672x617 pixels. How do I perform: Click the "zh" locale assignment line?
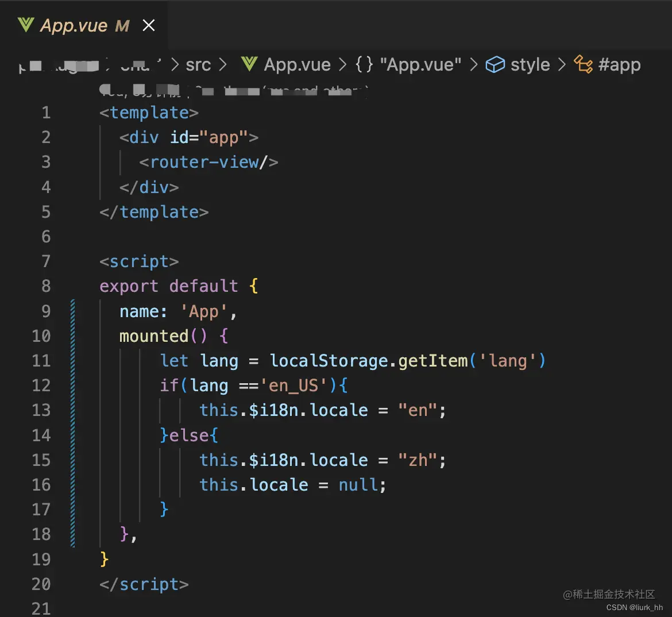tap(323, 460)
